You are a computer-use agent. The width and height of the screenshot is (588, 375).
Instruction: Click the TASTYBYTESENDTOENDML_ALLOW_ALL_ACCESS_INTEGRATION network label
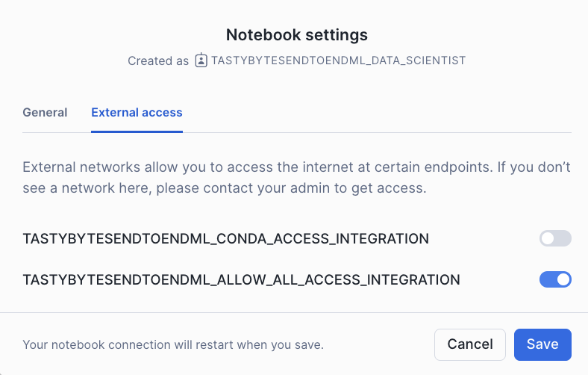point(241,280)
